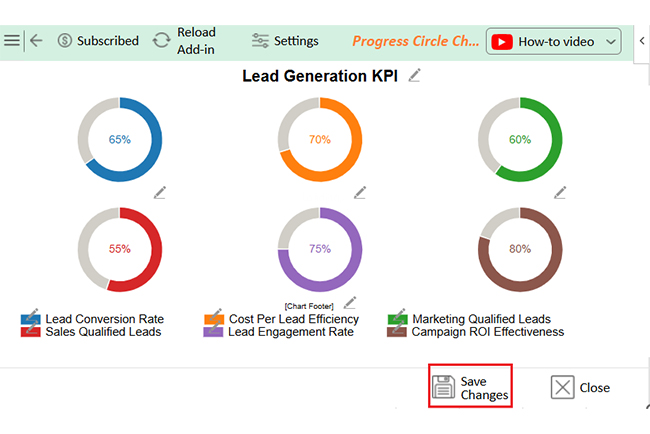The width and height of the screenshot is (650, 434).
Task: Click pencil icon beside the 60% green circle
Action: pos(560,191)
